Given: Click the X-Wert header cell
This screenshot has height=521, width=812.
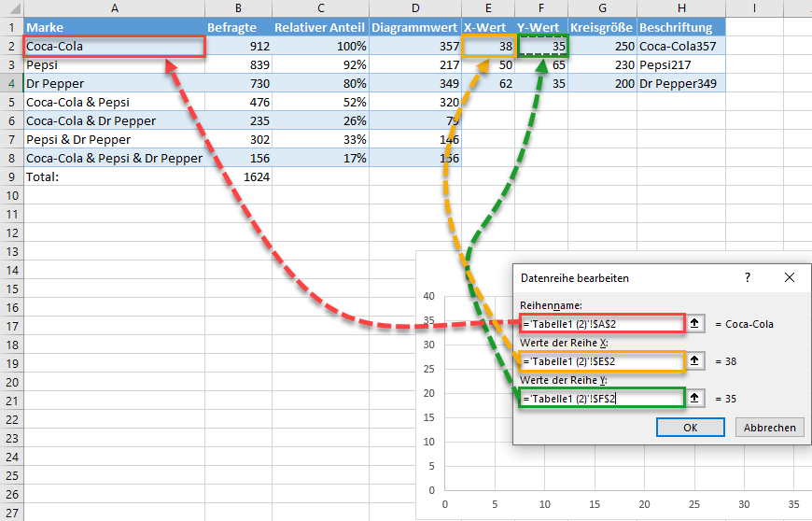Looking at the screenshot, I should tap(488, 27).
